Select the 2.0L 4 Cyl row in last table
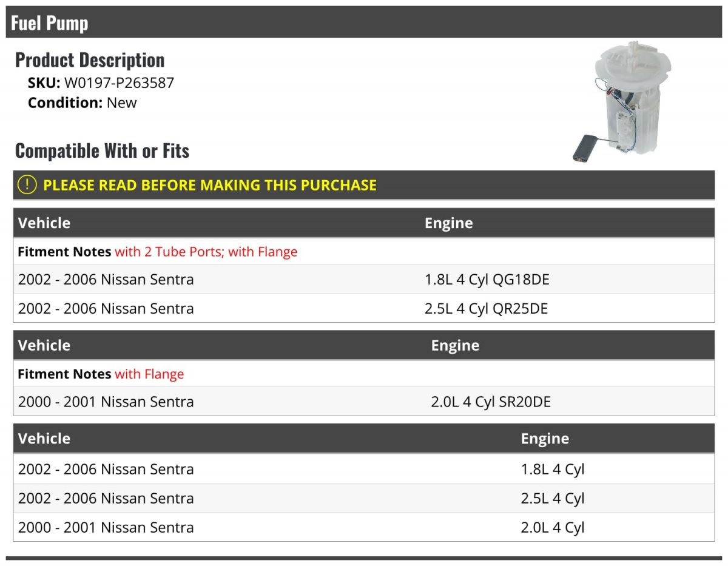 click(x=364, y=527)
